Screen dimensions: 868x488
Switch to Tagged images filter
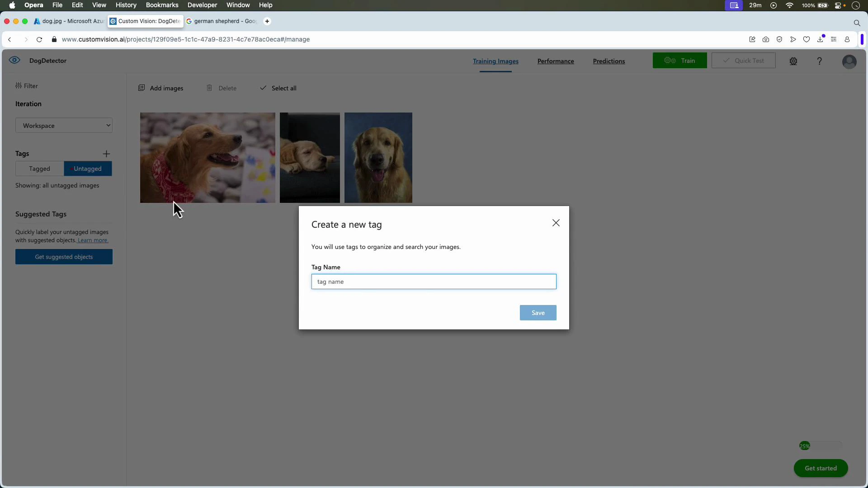coord(40,169)
